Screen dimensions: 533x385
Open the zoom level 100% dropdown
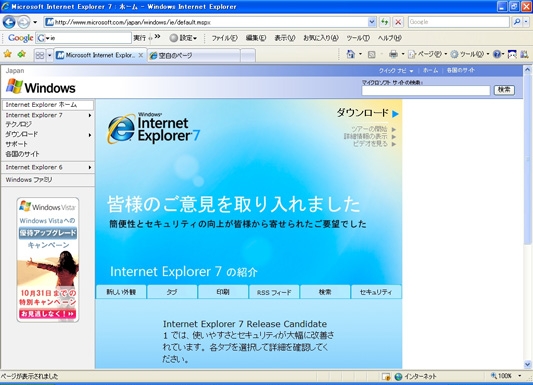click(x=506, y=375)
